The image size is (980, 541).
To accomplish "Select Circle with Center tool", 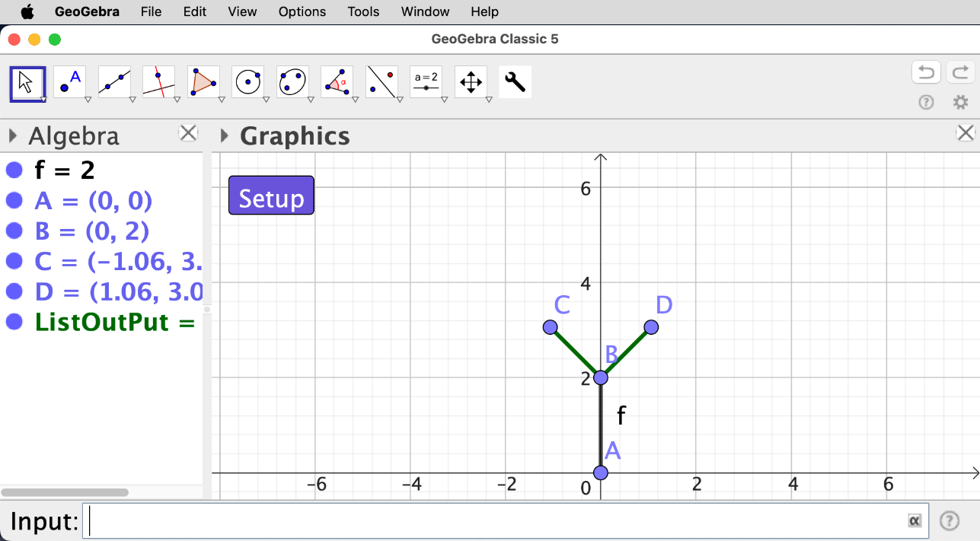I will click(x=248, y=82).
